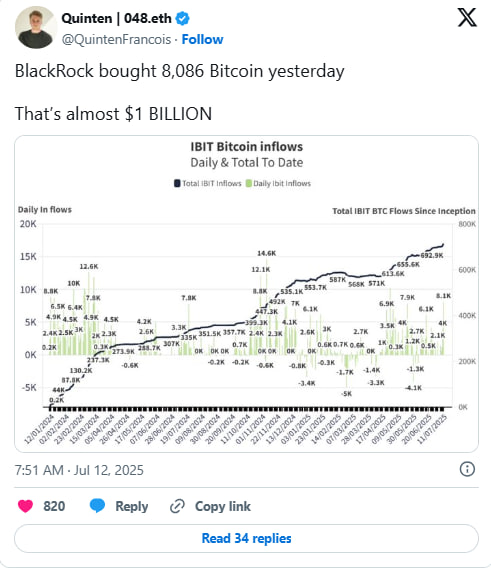The image size is (491, 568).
Task: Click the chart's 692.9K data label
Action: pos(432,255)
